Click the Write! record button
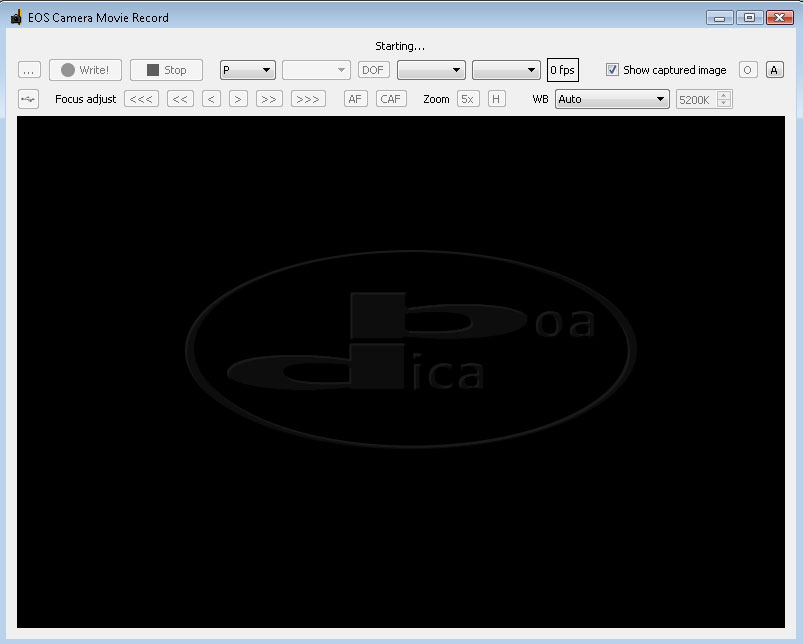 pos(86,70)
